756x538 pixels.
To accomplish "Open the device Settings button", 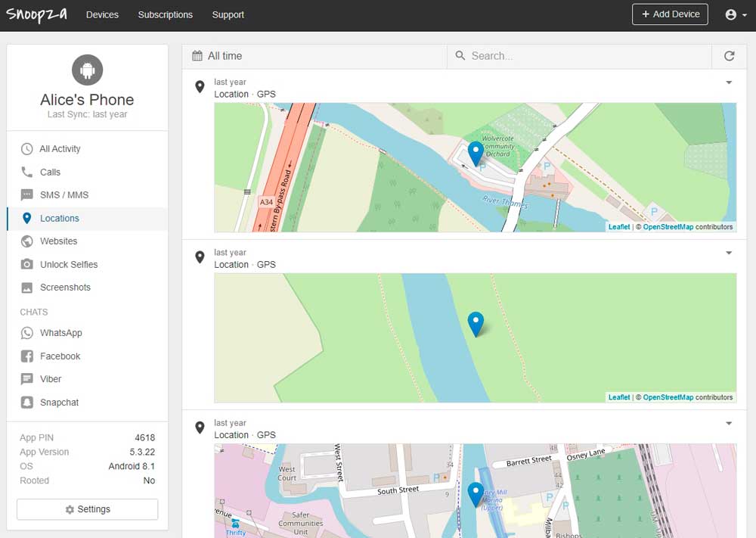I will (87, 509).
